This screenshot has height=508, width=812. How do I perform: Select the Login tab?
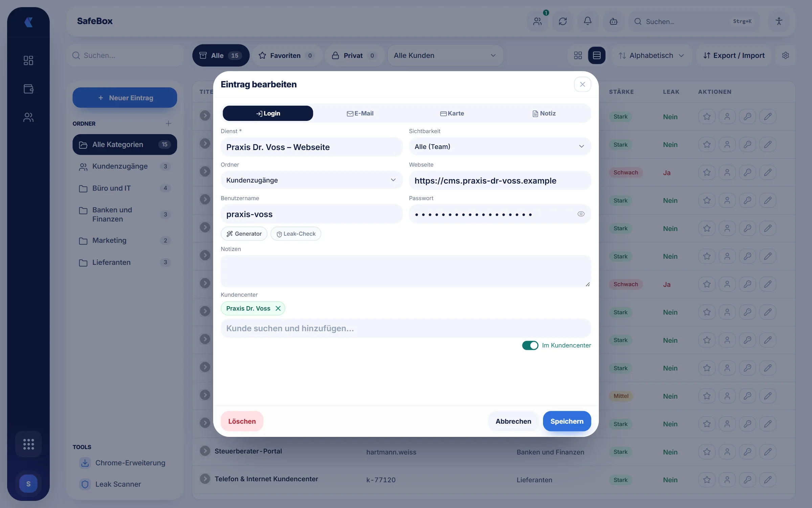(268, 113)
